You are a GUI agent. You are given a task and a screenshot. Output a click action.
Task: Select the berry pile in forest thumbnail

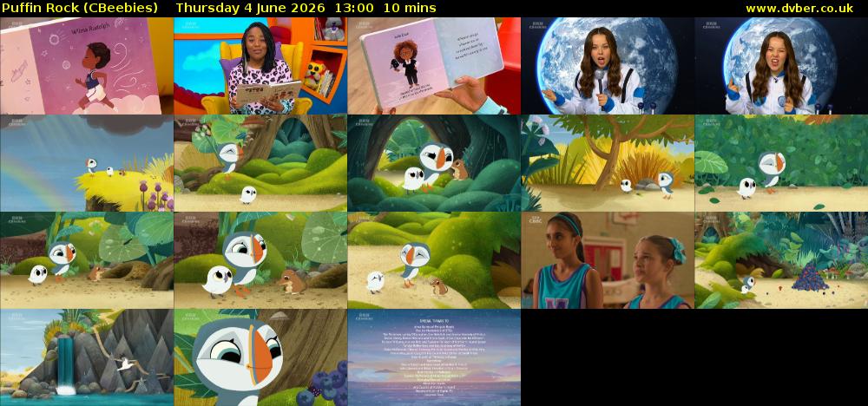(781, 260)
